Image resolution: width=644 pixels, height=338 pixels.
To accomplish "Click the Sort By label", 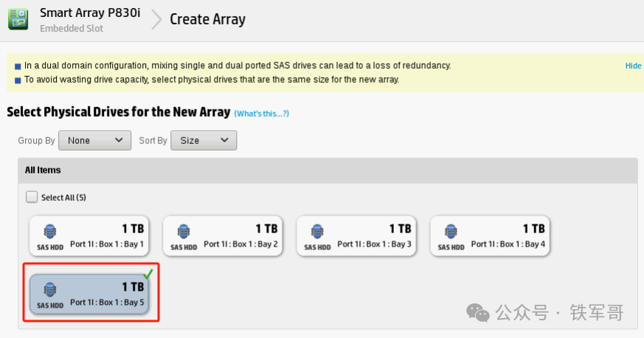I will click(153, 140).
